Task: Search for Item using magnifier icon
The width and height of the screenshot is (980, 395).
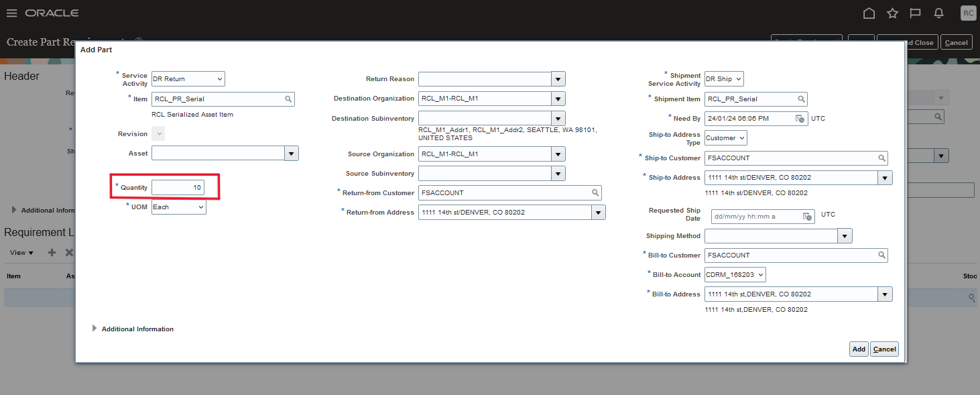Action: [288, 99]
